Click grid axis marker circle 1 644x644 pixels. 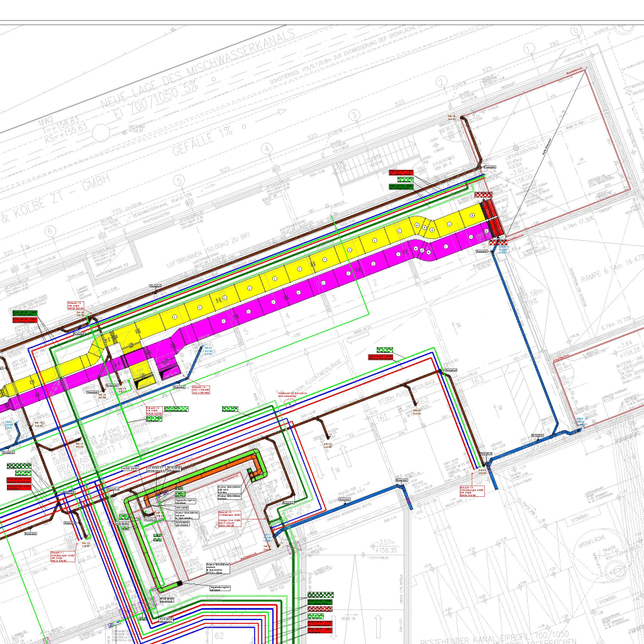(528, 48)
